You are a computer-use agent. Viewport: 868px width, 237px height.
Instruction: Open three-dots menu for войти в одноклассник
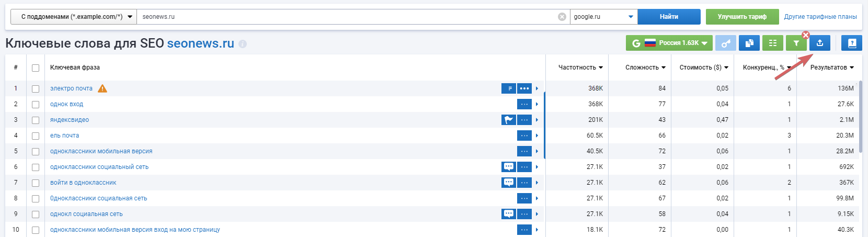pyautogui.click(x=524, y=183)
